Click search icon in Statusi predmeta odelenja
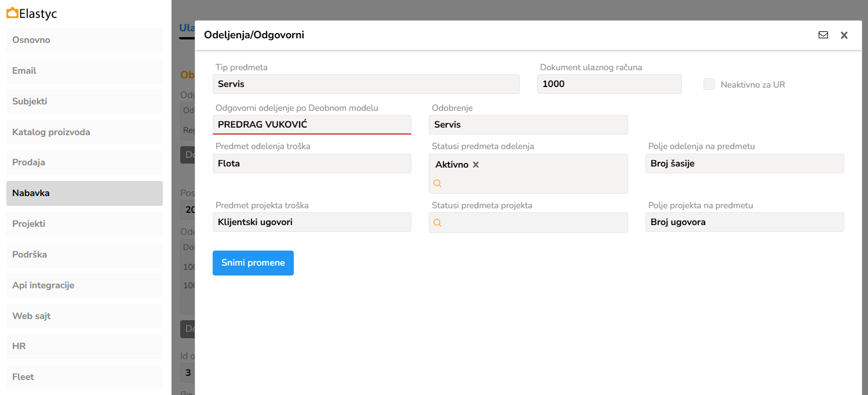 pos(437,183)
